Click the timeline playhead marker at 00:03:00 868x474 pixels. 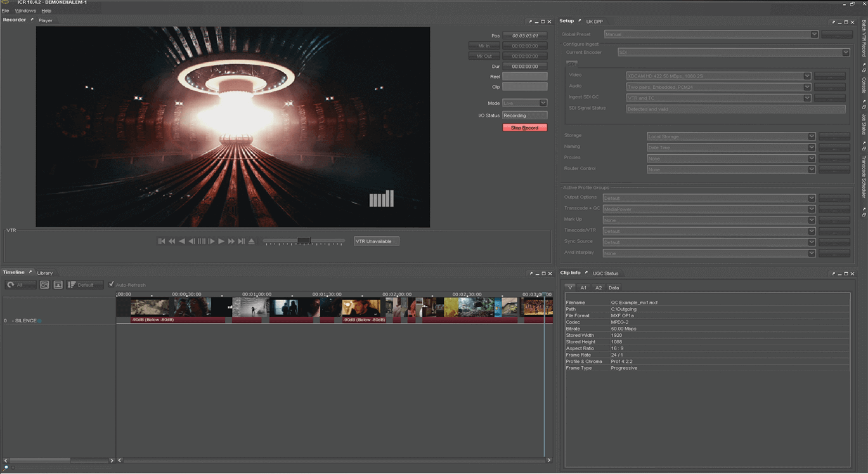pyautogui.click(x=544, y=296)
